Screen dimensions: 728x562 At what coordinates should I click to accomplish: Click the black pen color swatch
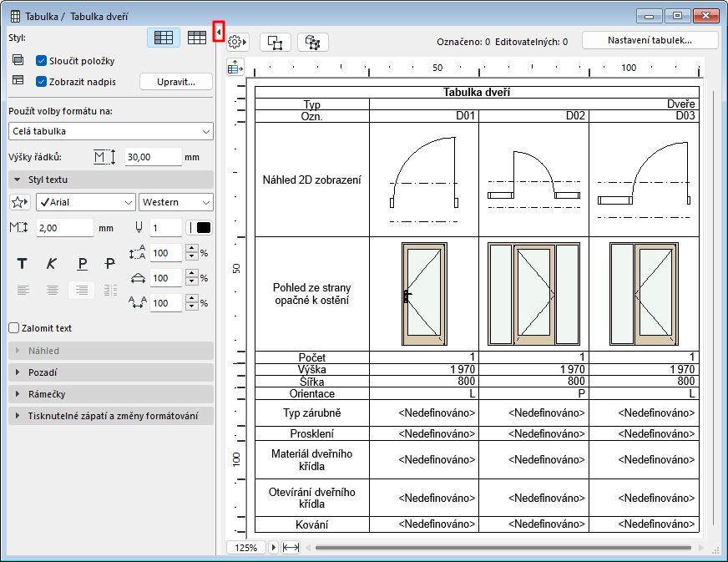click(203, 227)
